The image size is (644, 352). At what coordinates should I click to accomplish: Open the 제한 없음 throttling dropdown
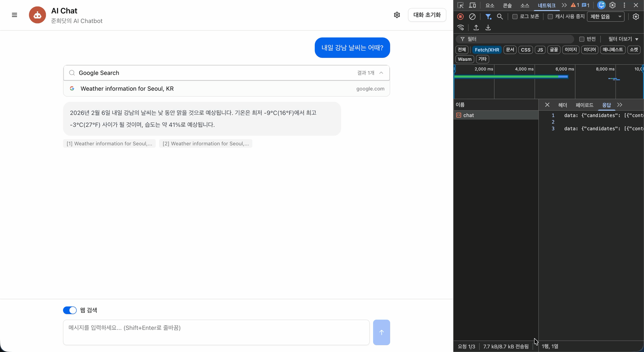pos(605,16)
